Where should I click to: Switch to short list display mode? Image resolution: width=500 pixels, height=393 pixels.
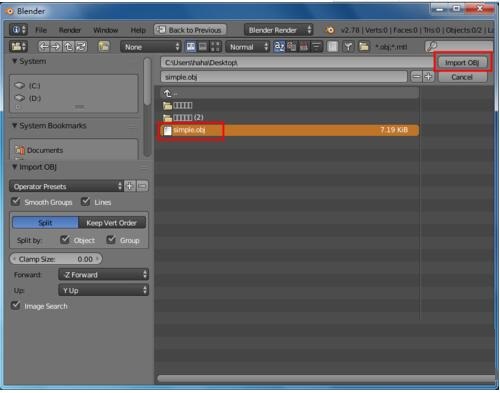tap(191, 47)
